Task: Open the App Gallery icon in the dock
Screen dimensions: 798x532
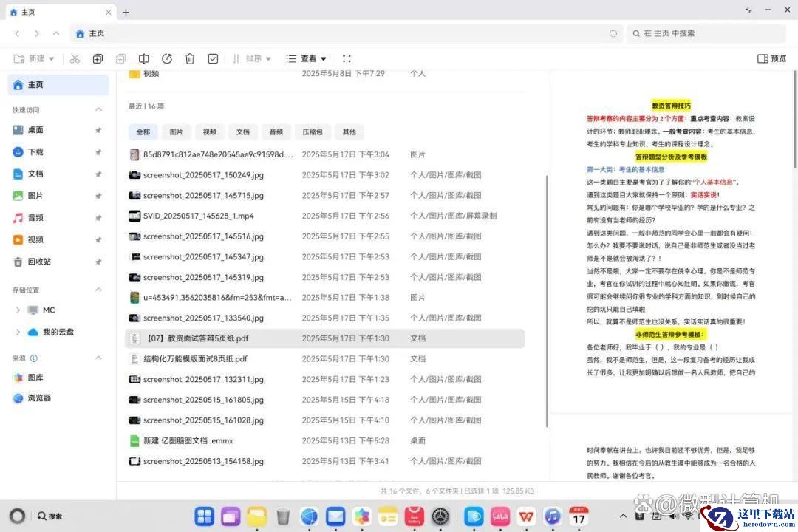Action: pyautogui.click(x=415, y=516)
